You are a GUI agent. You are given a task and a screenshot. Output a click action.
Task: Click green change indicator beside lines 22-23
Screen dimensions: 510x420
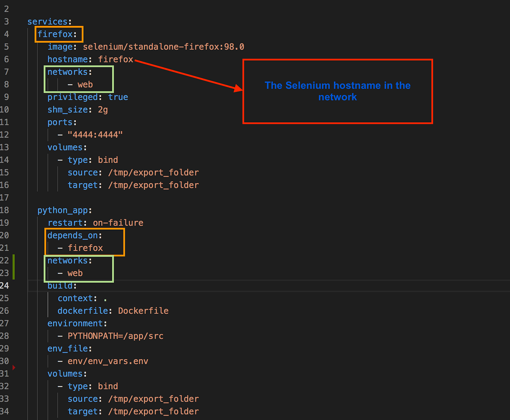pos(13,267)
